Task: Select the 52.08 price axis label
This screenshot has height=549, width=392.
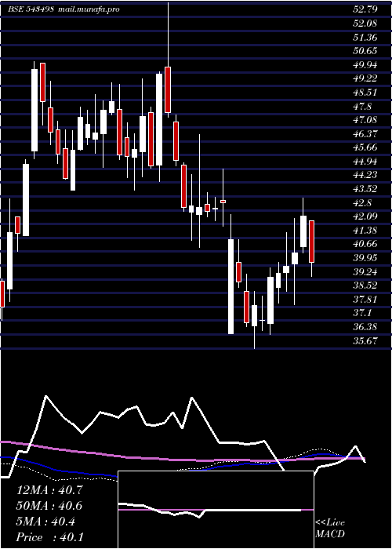Action: pos(365,23)
